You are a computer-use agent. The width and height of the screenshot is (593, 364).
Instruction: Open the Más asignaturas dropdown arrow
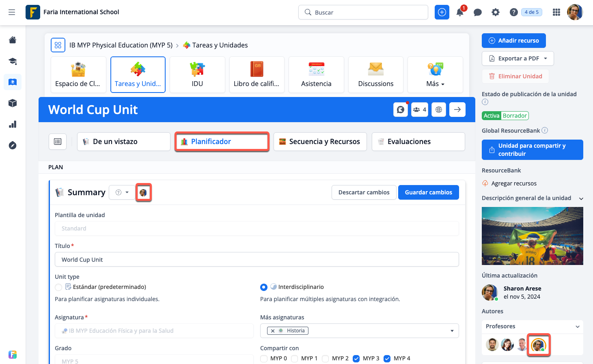(x=452, y=331)
